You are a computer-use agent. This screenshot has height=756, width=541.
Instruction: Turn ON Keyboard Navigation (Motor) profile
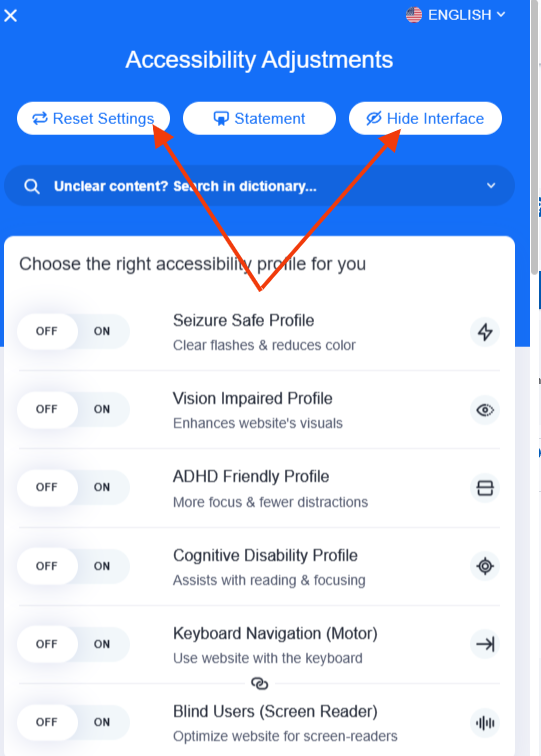click(102, 644)
